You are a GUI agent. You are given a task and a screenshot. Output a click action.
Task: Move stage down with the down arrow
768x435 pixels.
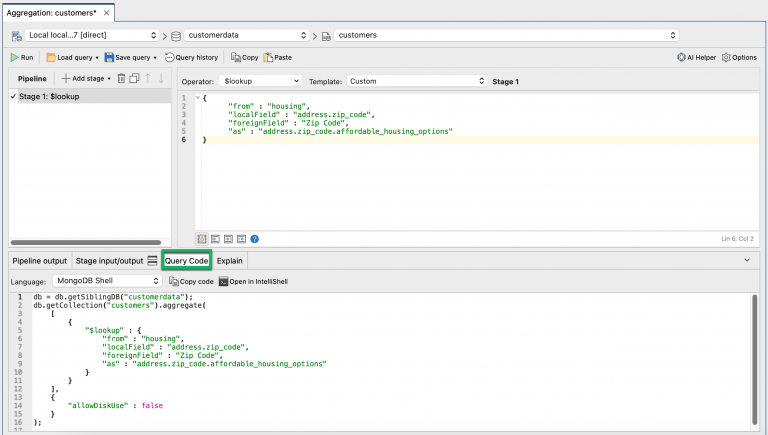[161, 78]
